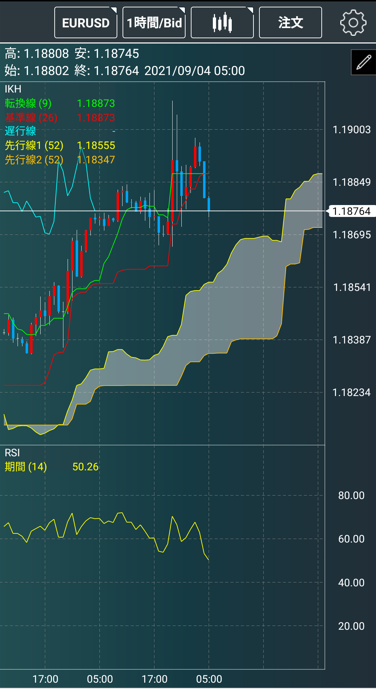Viewport: 376px width, 689px height.
Task: Activate the pencil drawing tool
Action: [x=363, y=62]
